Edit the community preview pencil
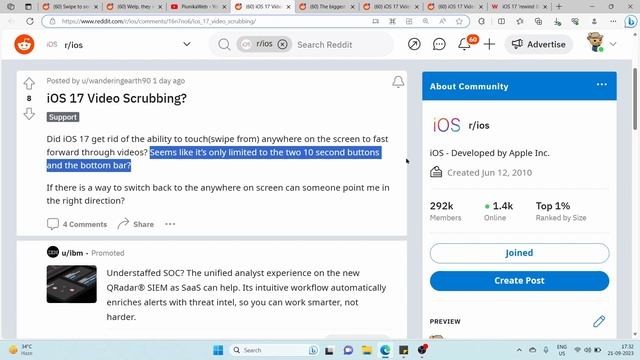The image size is (640, 360). point(599,321)
